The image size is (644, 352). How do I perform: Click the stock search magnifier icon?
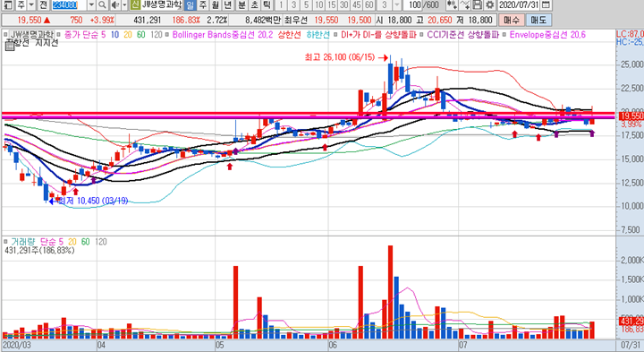[102, 5]
